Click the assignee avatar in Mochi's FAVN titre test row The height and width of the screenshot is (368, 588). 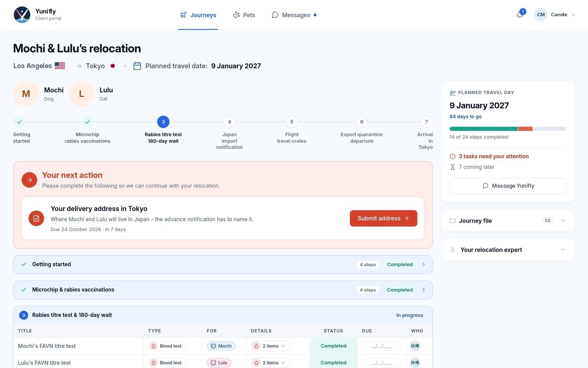tap(415, 346)
